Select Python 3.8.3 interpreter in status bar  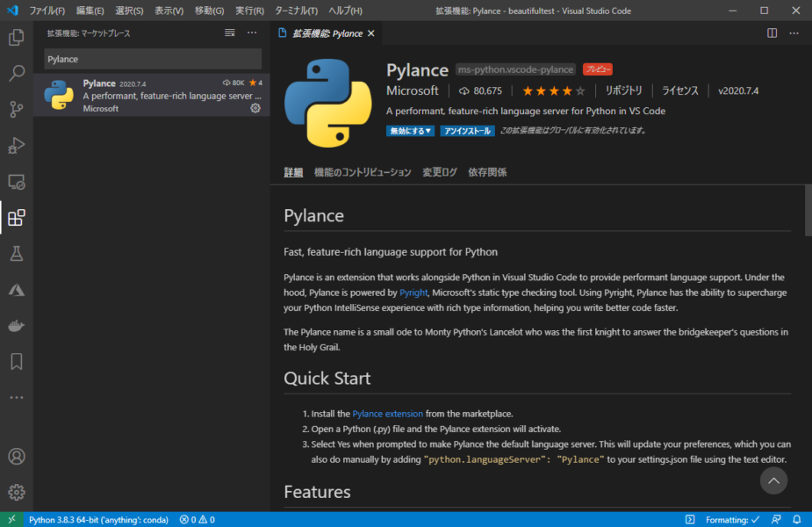pos(97,520)
